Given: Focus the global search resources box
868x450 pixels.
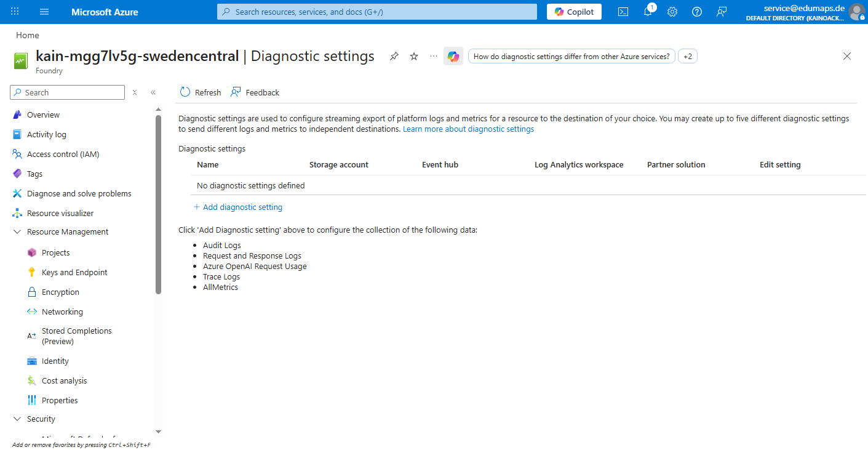Looking at the screenshot, I should [377, 12].
